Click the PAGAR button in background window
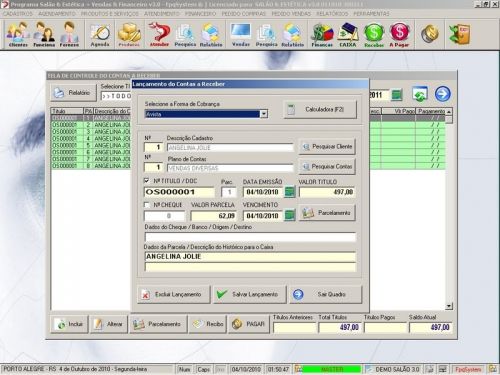This screenshot has height=375, width=500. pos(249,324)
